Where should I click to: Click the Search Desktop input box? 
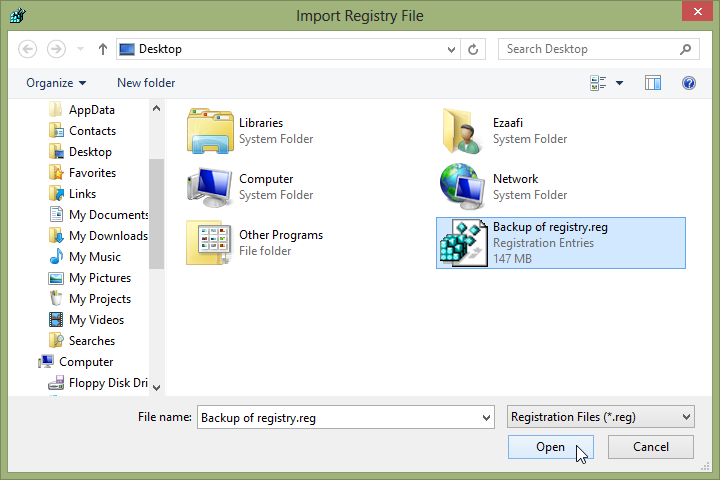[587, 49]
